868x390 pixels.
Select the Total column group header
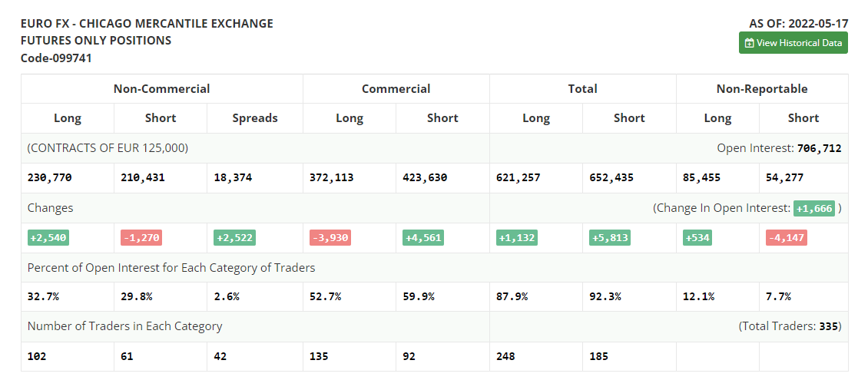(582, 88)
